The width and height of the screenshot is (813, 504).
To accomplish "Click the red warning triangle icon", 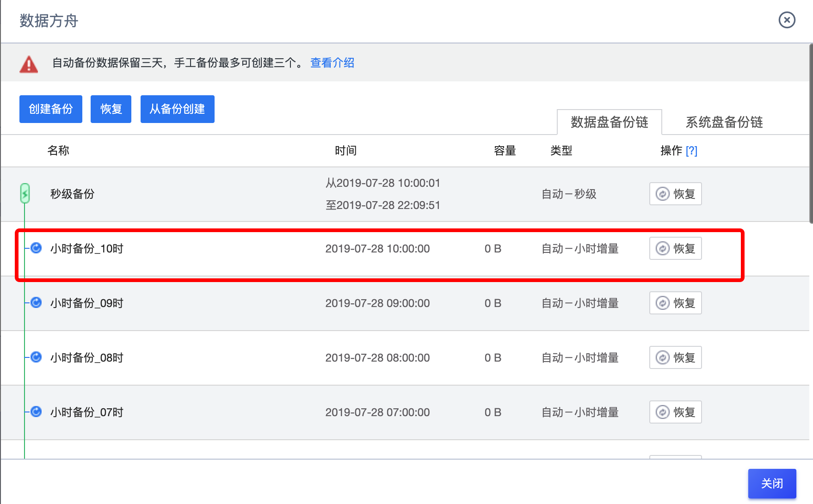I will point(29,64).
